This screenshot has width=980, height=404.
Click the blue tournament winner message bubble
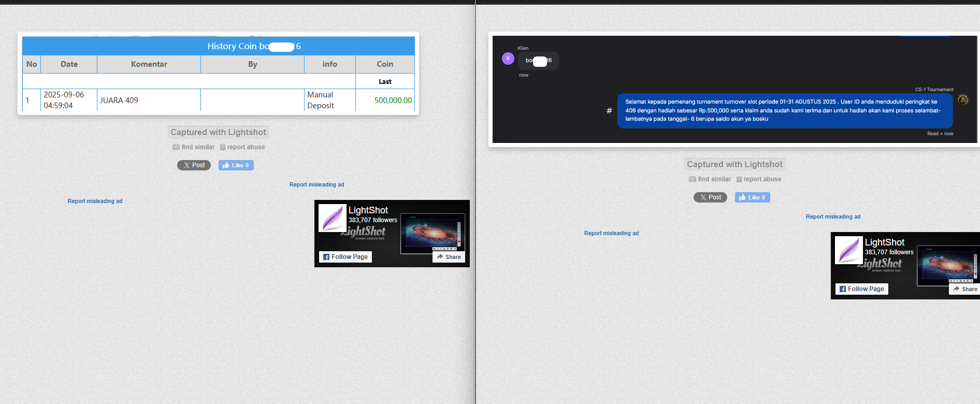tap(785, 110)
